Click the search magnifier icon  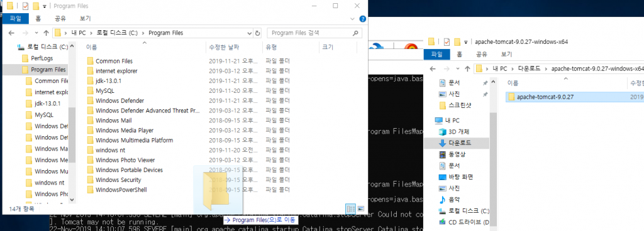355,33
